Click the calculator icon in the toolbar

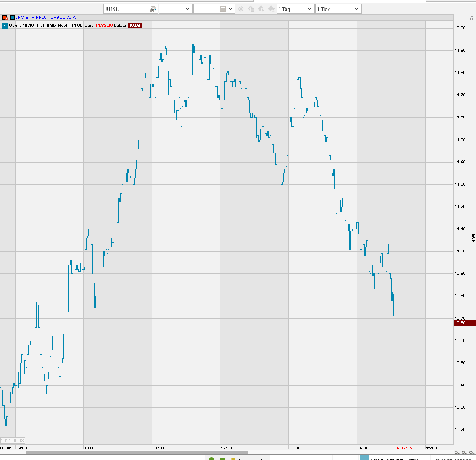pyautogui.click(x=223, y=9)
